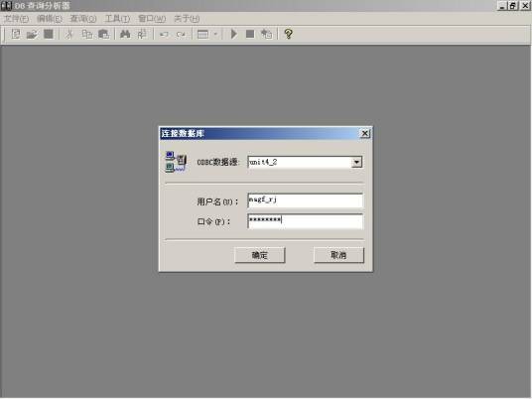The width and height of the screenshot is (532, 399).
Task: Click the 口令 password input field
Action: click(306, 221)
